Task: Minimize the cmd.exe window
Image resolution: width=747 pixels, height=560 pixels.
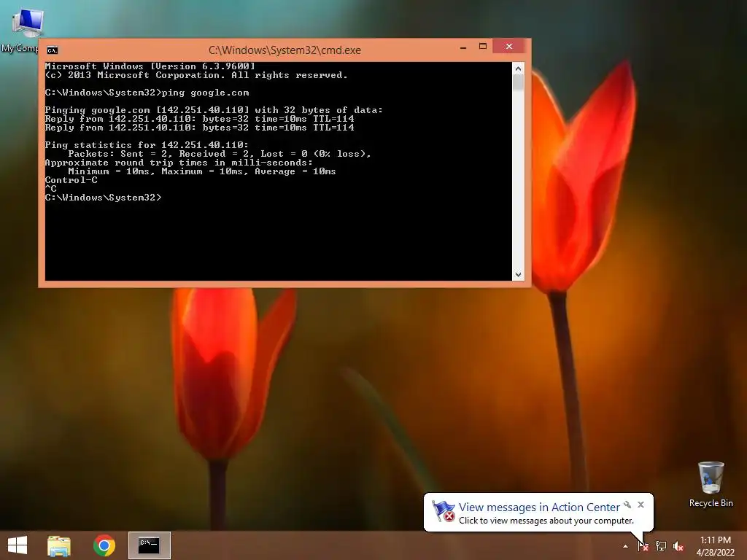Action: 463,47
